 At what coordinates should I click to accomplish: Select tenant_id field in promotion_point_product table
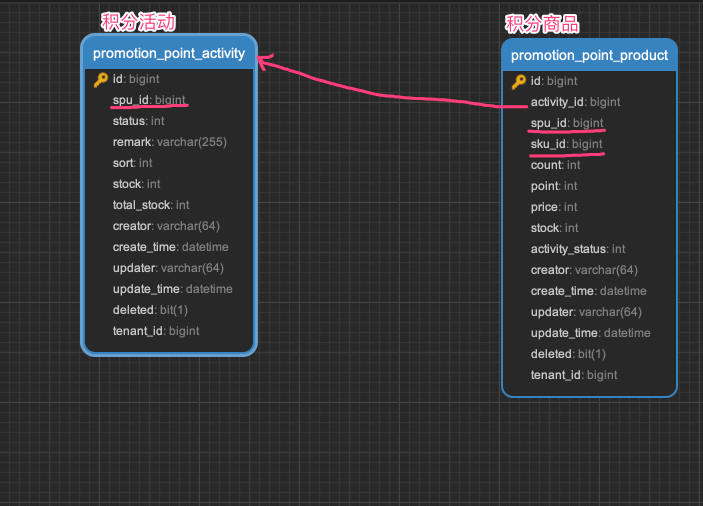pos(573,375)
